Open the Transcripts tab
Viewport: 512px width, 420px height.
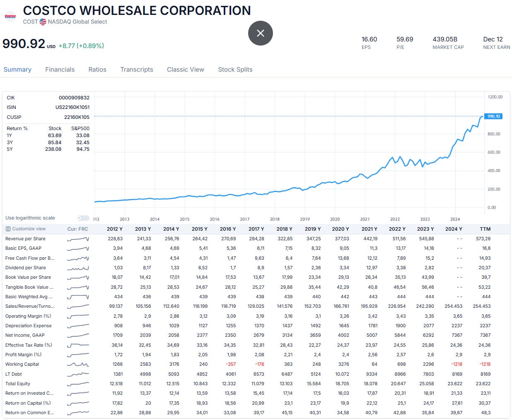tap(137, 70)
